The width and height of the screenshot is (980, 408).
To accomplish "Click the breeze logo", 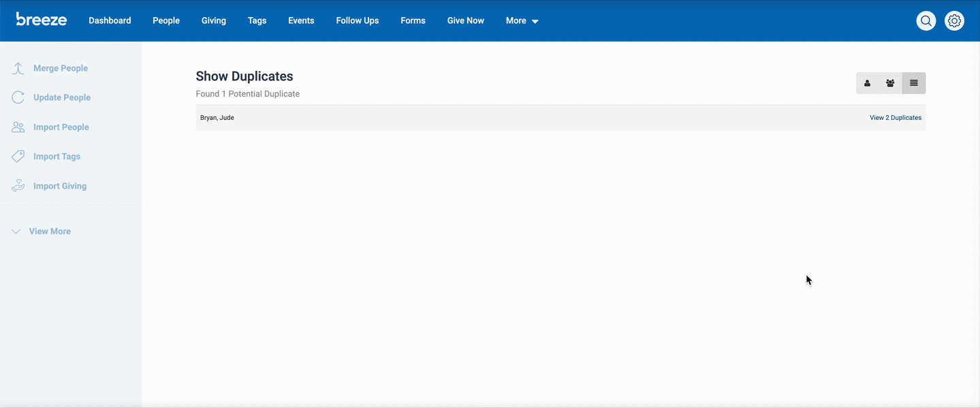I will 42,19.
